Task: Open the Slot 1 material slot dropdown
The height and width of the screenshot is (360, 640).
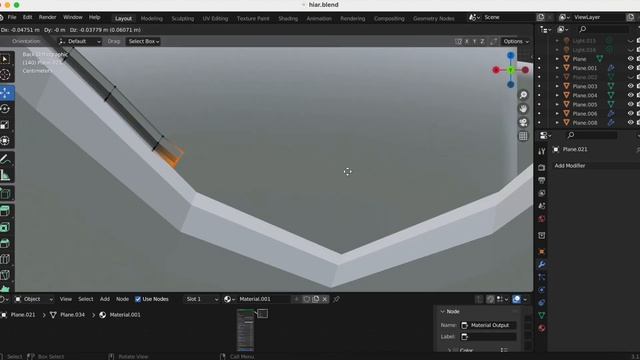Action: point(202,299)
